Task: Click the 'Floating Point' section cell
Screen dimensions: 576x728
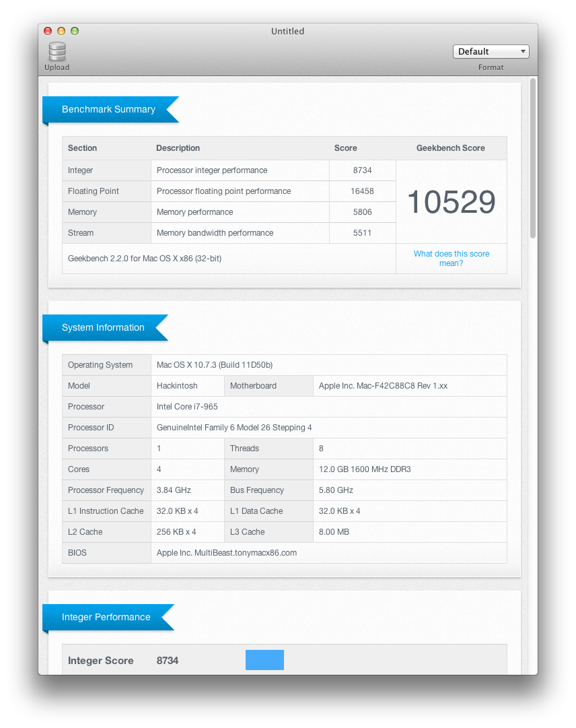Action: (x=107, y=191)
